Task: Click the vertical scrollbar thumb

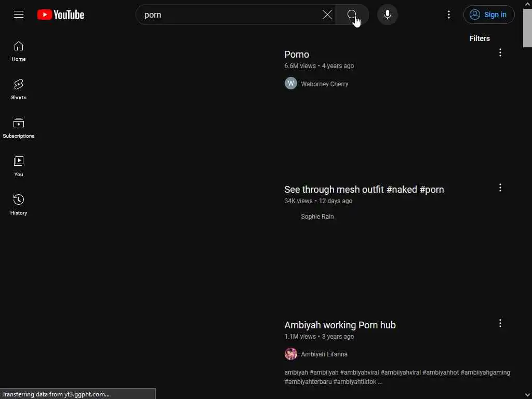Action: 527,28
